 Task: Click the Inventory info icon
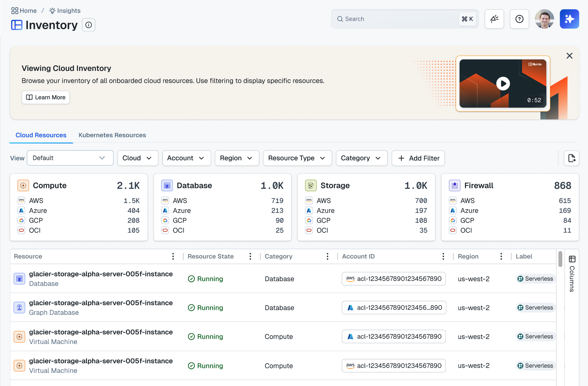pos(89,25)
